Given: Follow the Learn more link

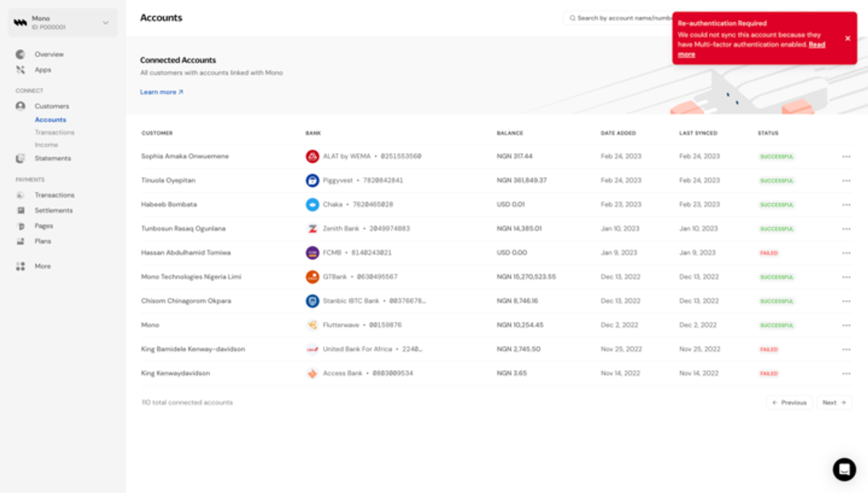Looking at the screenshot, I should tap(161, 92).
